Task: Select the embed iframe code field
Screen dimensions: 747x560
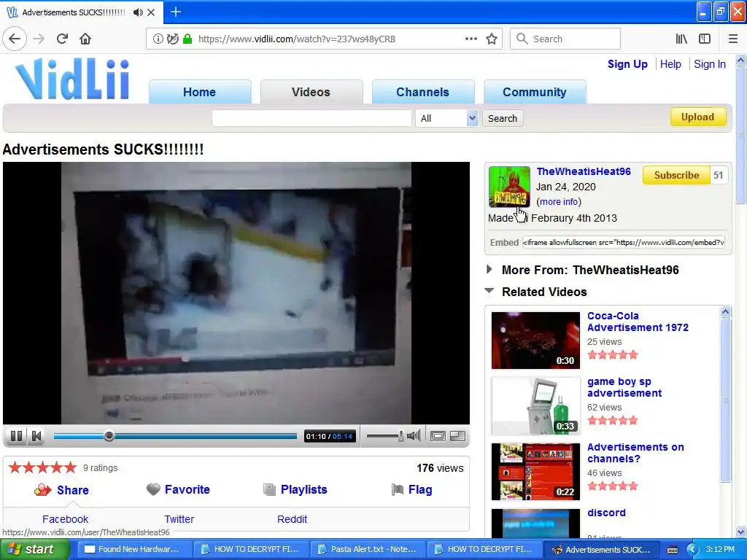Action: click(x=624, y=242)
